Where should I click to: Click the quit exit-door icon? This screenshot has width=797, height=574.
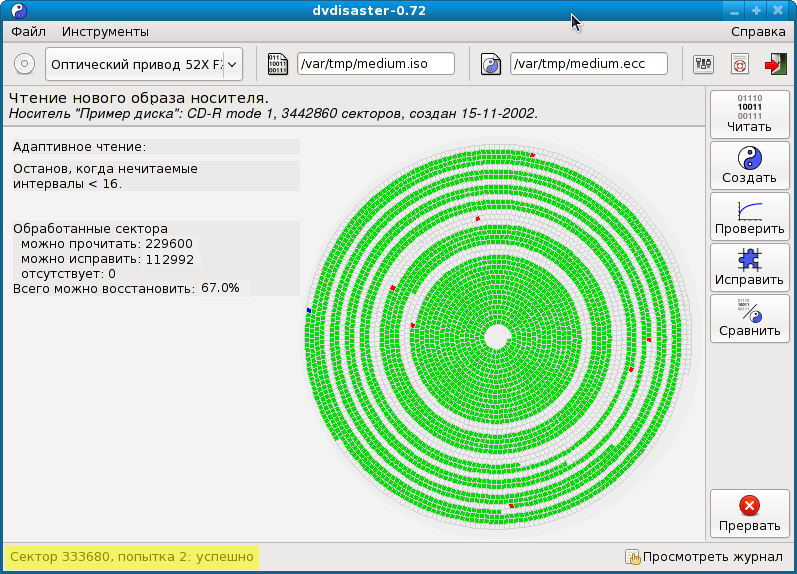[x=775, y=64]
